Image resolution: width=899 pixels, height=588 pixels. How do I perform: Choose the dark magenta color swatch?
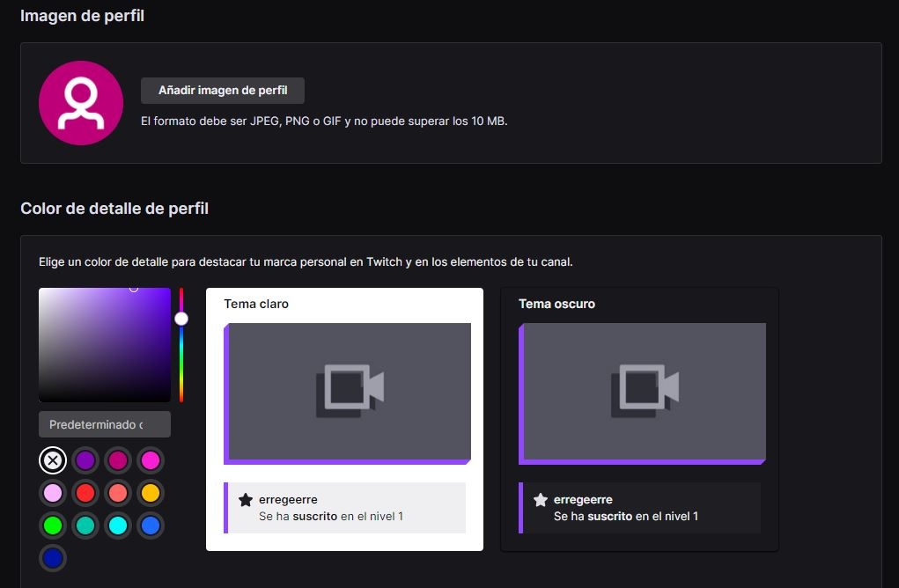click(118, 459)
